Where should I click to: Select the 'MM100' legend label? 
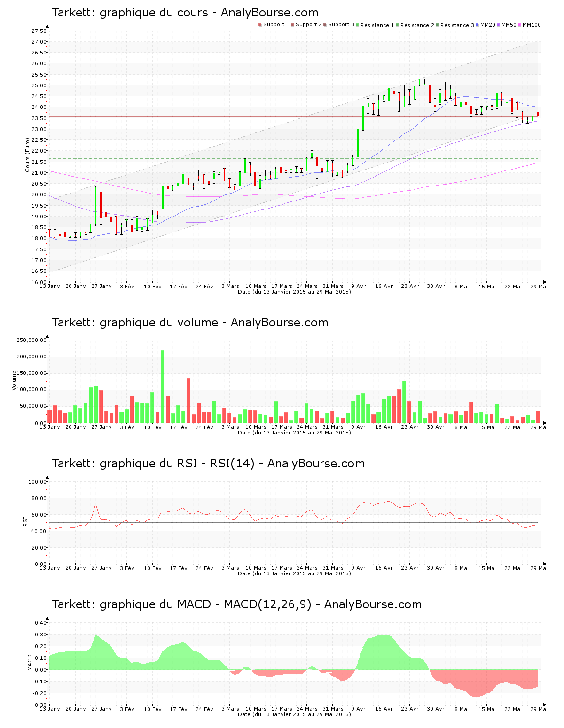pos(532,25)
